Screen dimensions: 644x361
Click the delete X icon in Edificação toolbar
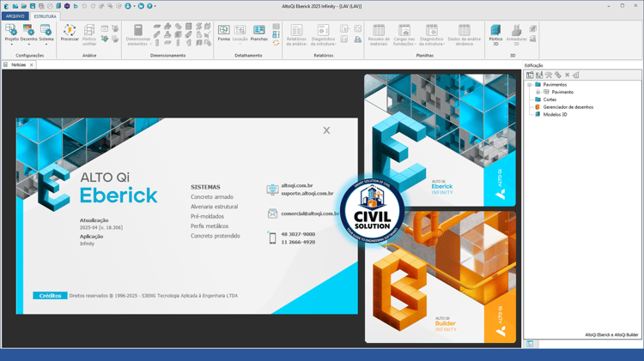(x=568, y=75)
